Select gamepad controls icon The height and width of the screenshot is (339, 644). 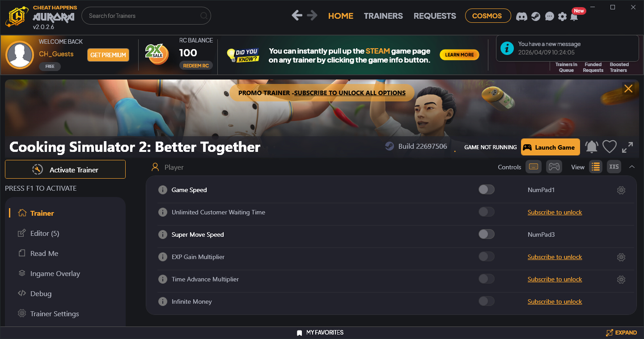554,167
